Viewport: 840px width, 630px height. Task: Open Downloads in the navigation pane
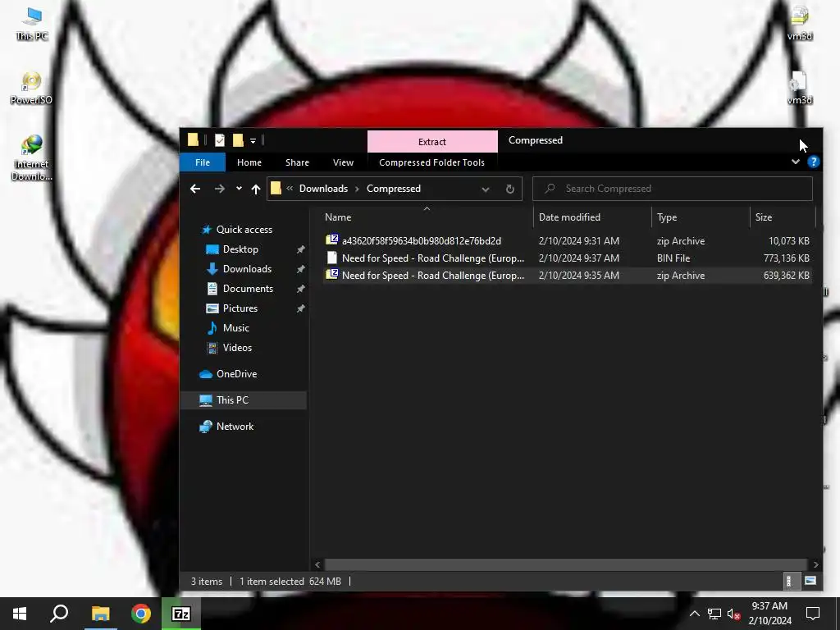247,269
